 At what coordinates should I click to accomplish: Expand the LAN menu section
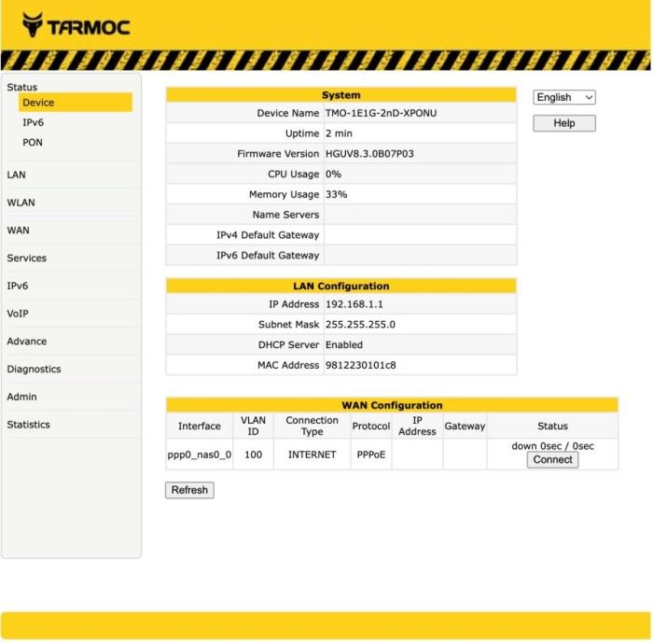[x=17, y=175]
